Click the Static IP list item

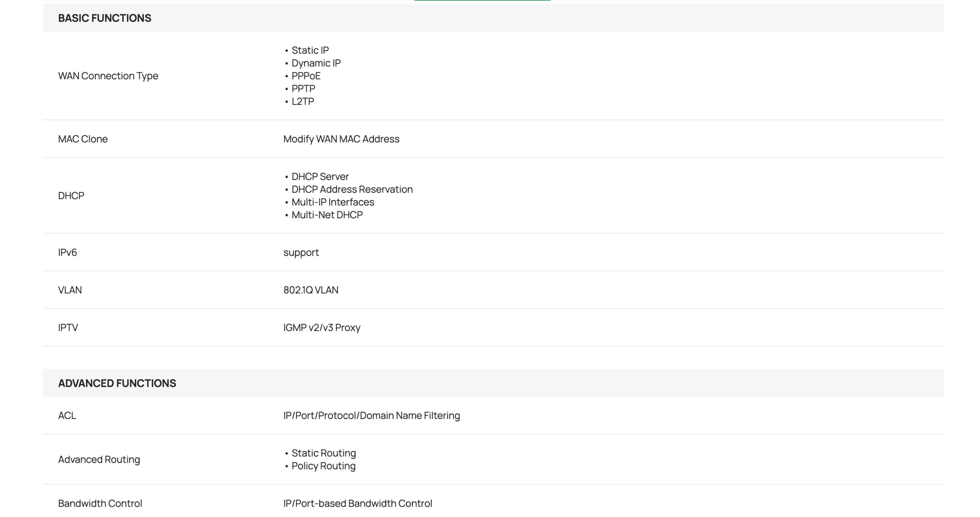pos(310,50)
